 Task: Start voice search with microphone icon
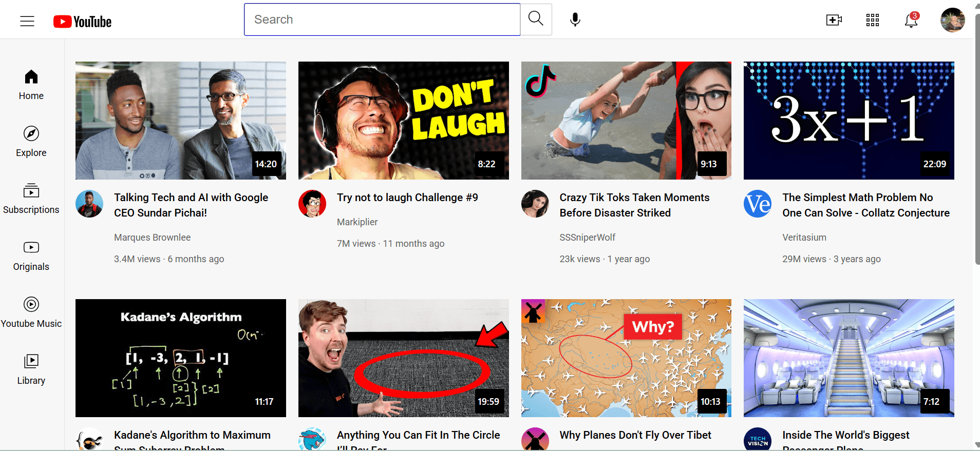(x=575, y=19)
